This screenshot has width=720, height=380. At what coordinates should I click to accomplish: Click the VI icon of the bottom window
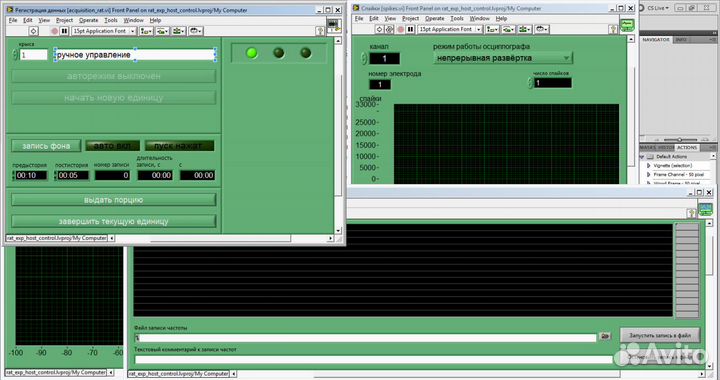(x=705, y=209)
